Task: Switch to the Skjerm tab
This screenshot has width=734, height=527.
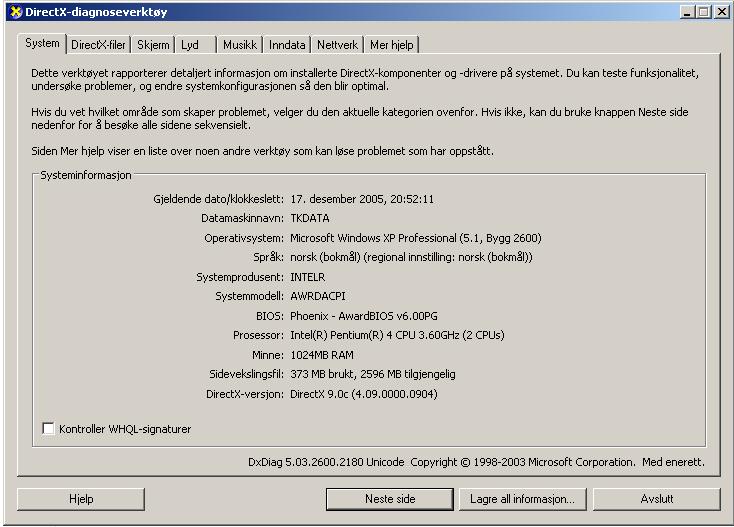Action: (153, 45)
